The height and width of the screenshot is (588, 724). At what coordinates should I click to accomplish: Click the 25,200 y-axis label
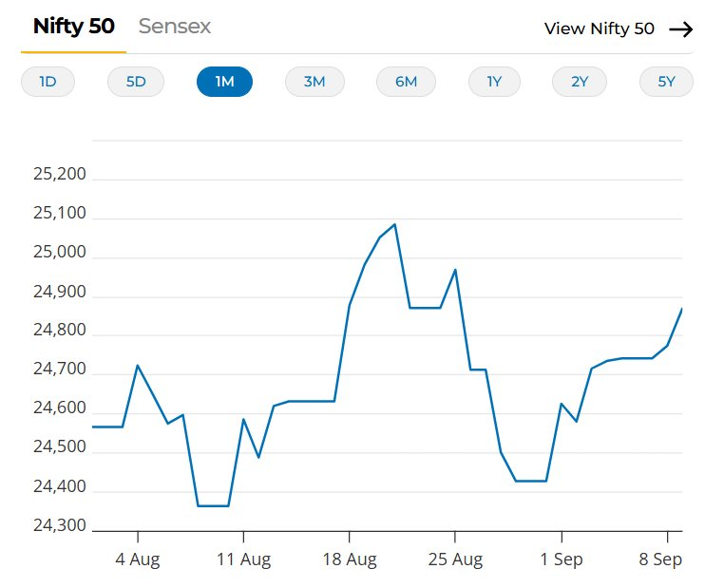59,175
